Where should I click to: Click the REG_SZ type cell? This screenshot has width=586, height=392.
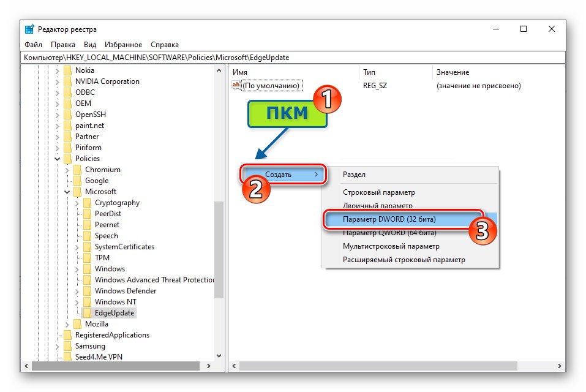[x=375, y=86]
